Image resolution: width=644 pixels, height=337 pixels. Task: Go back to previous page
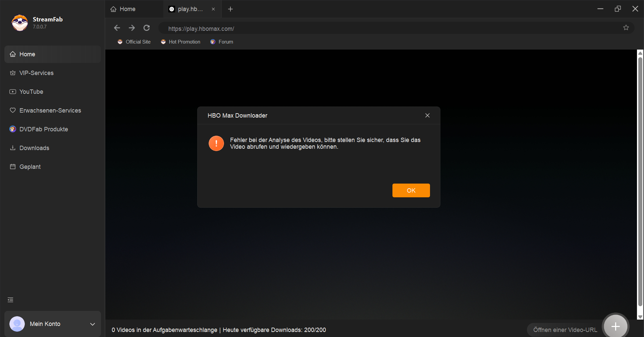(117, 28)
